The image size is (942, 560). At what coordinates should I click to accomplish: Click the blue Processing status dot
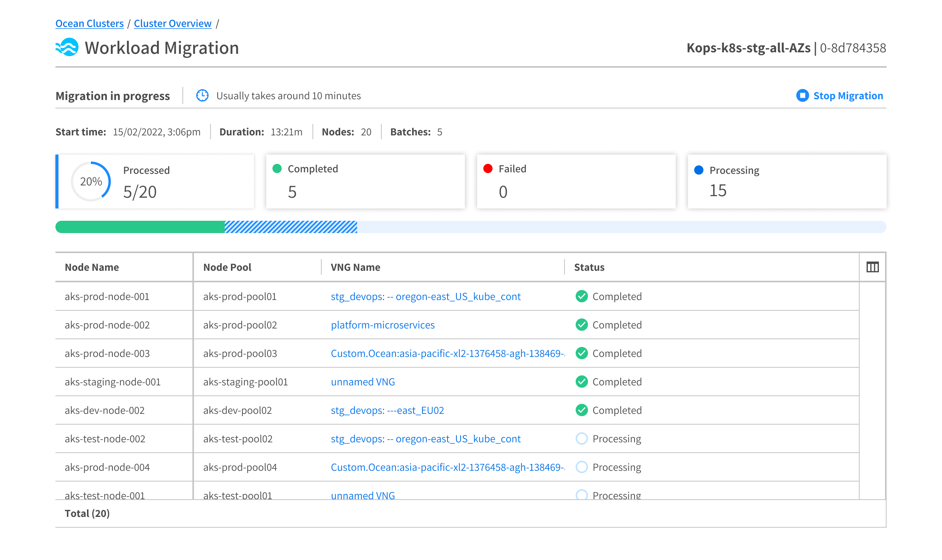click(x=699, y=170)
